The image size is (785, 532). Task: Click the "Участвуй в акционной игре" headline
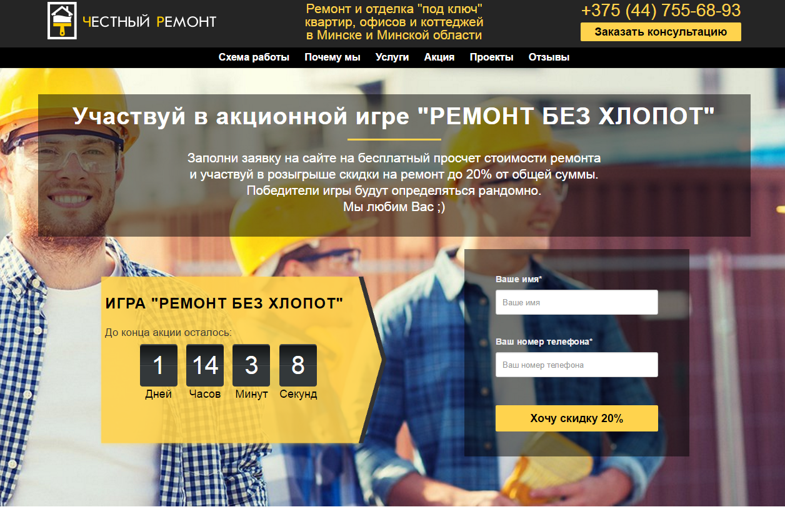point(394,117)
